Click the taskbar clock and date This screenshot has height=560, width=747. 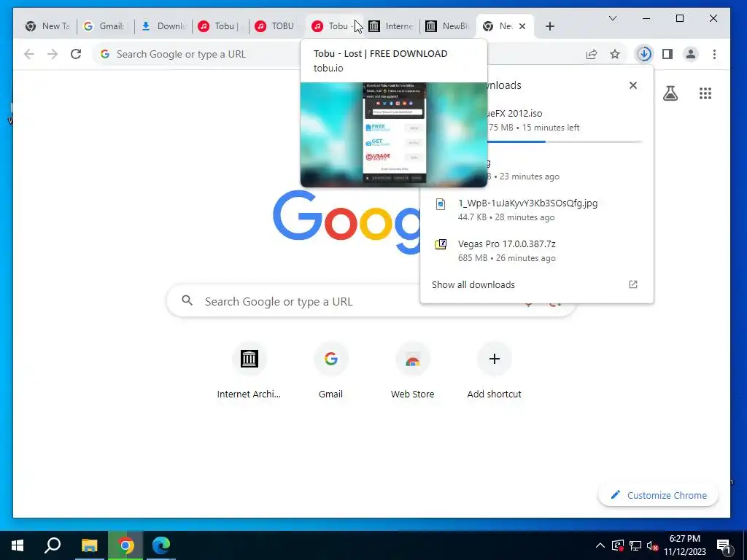point(684,545)
